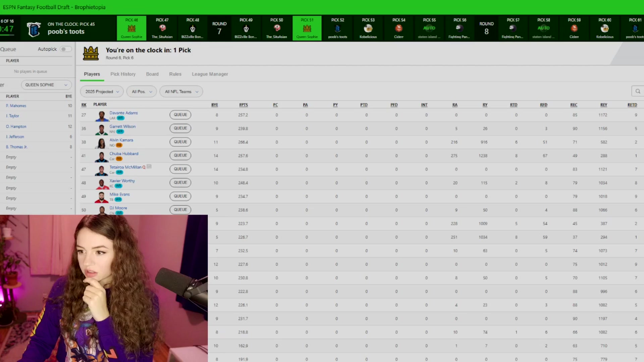Select P. Mahomes in roster list
Screen dimensions: 644x362
click(16, 106)
